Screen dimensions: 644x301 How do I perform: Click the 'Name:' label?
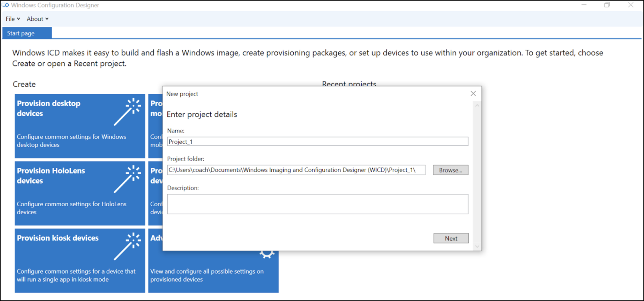(x=176, y=131)
